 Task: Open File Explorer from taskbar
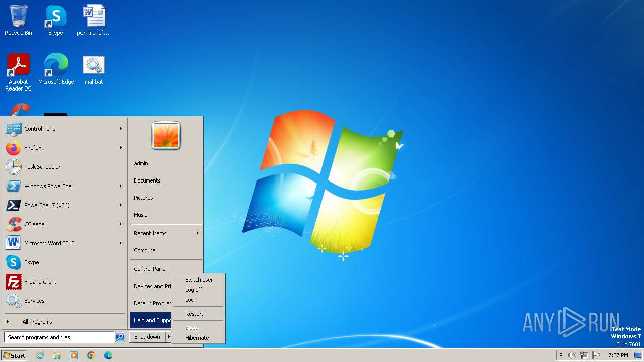57,355
